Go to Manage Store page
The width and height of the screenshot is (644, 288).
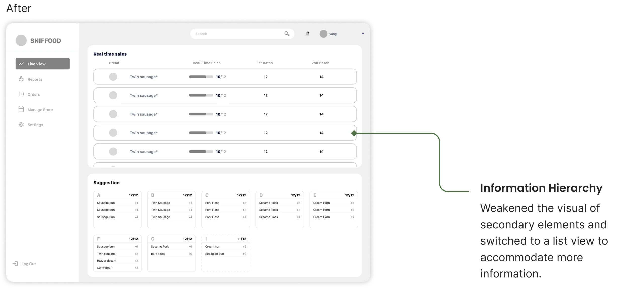point(40,110)
